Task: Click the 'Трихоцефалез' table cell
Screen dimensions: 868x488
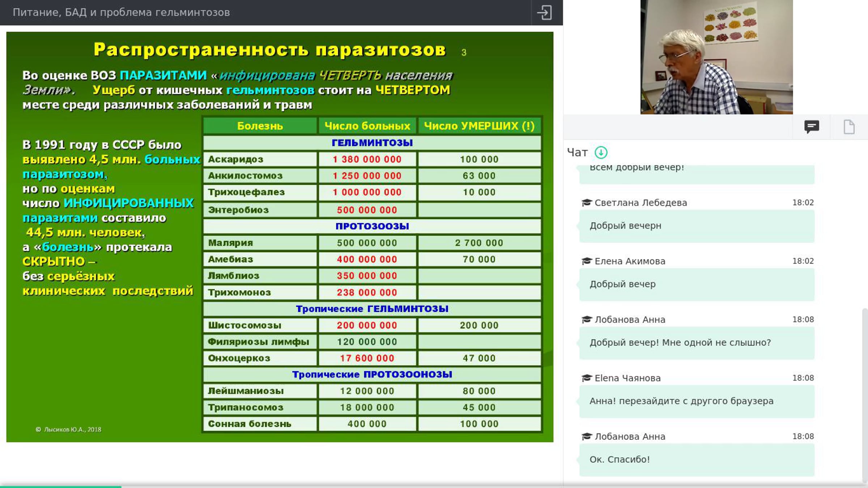Action: (x=260, y=192)
